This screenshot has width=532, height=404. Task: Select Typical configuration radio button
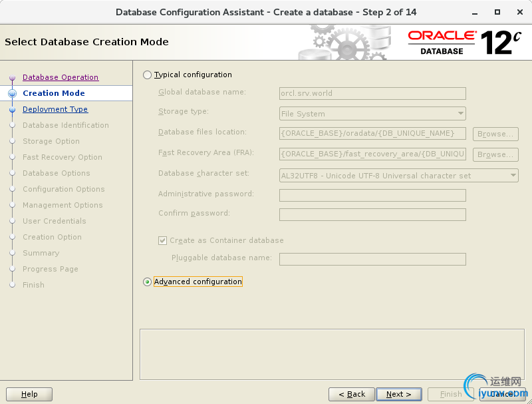pyautogui.click(x=147, y=75)
